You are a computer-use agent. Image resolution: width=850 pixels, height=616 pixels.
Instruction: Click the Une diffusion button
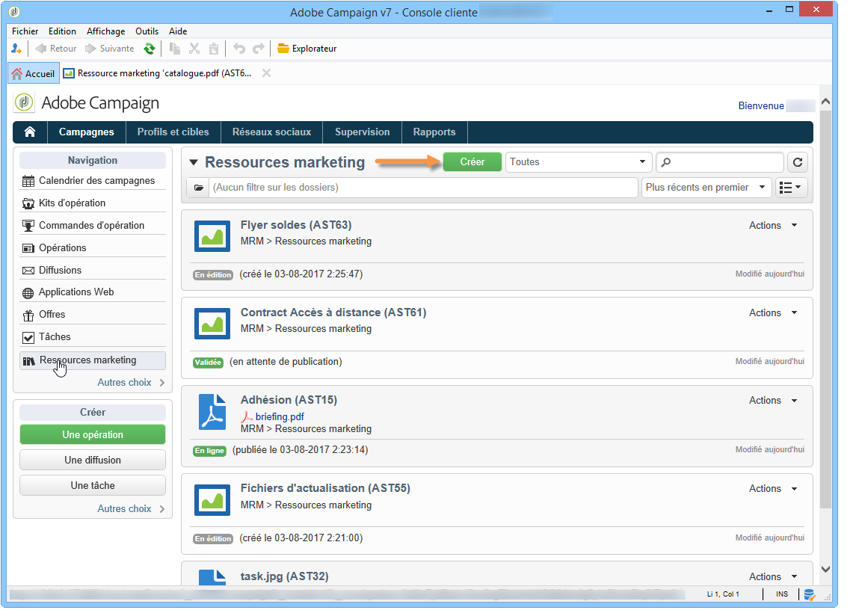[93, 461]
